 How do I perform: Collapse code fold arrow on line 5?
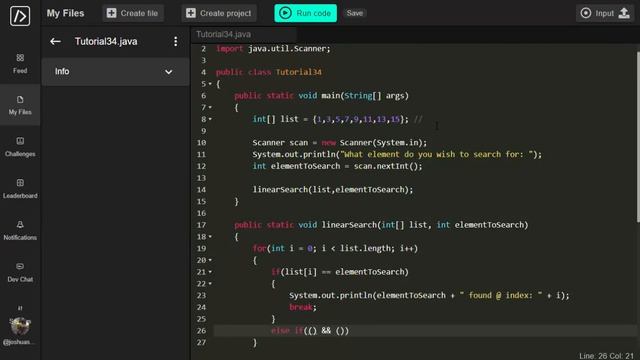click(210, 84)
